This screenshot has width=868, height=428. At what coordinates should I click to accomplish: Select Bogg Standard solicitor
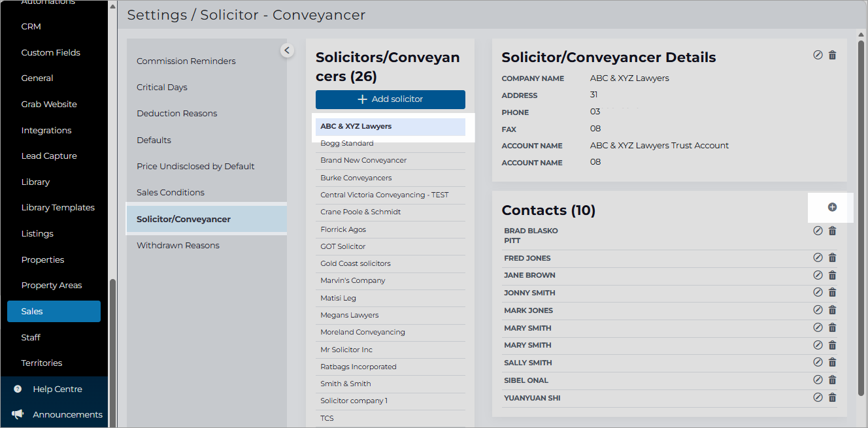pyautogui.click(x=390, y=143)
